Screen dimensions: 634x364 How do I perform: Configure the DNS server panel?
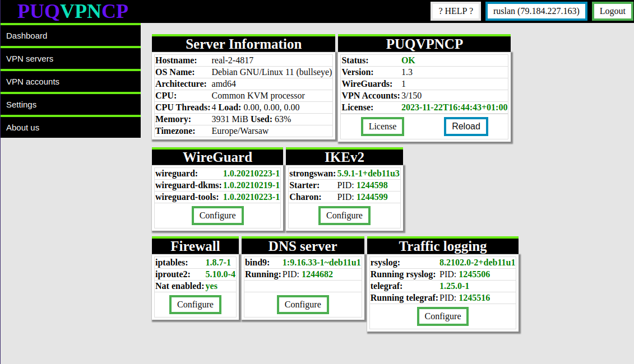303,305
